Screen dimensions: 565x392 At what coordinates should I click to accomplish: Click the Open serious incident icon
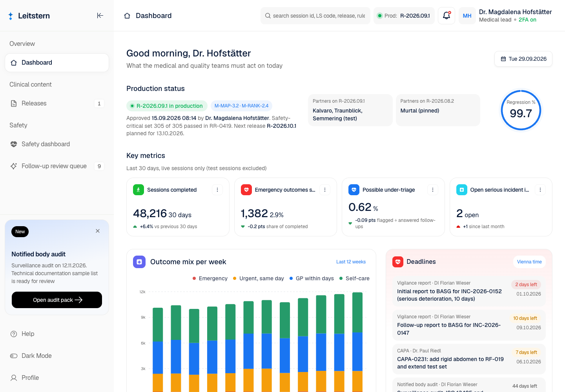461,190
